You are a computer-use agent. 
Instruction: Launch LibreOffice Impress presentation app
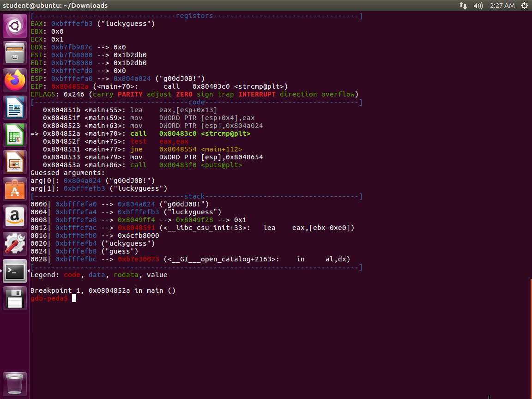coord(15,163)
